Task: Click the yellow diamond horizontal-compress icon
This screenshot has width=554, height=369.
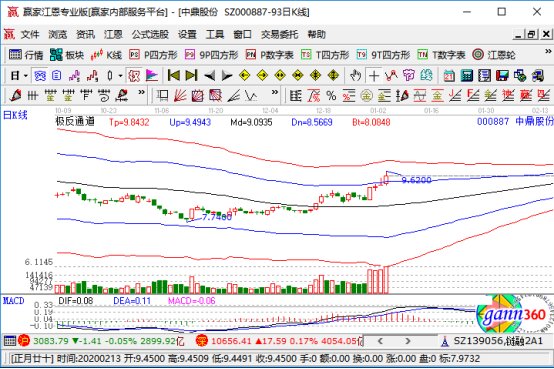Action: pos(298,76)
